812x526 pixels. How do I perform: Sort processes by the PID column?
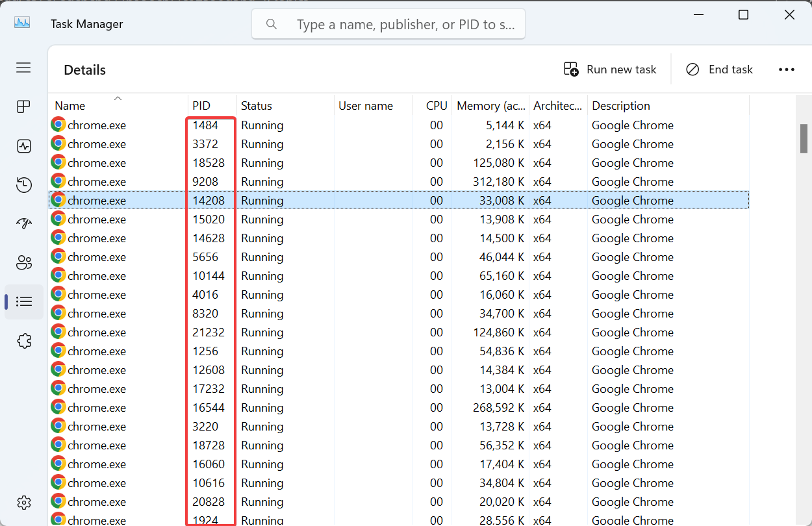click(x=202, y=105)
